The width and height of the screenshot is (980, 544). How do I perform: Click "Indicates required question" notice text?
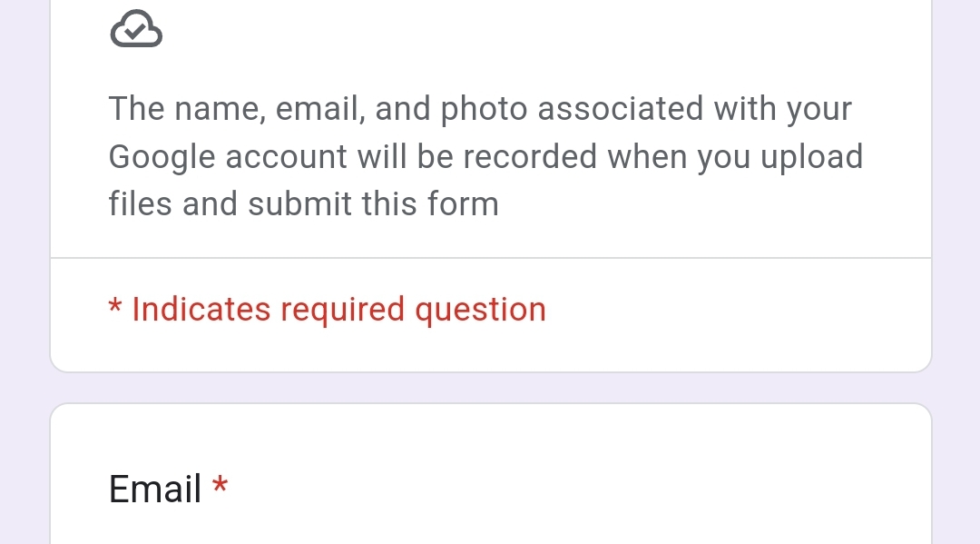(x=338, y=310)
